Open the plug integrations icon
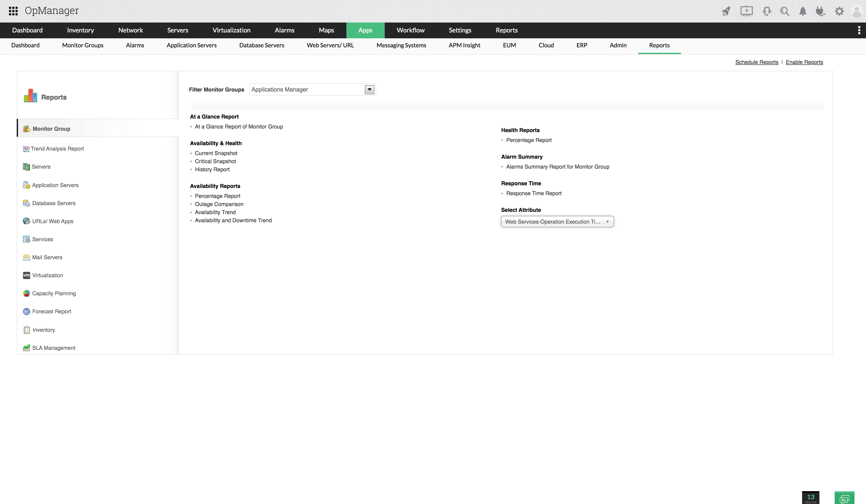Viewport: 866px width, 504px height. [x=821, y=11]
